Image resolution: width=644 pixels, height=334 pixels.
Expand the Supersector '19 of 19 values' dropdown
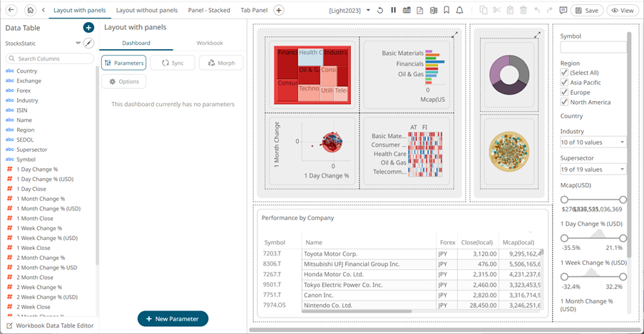pos(593,169)
